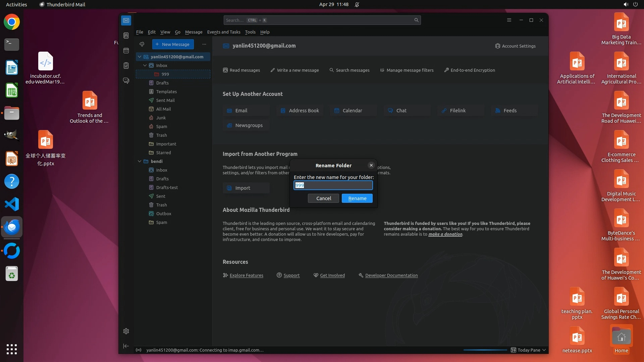The height and width of the screenshot is (362, 644).
Task: Toggle the Ubuntu notifications bell icon
Action: pos(357,4)
